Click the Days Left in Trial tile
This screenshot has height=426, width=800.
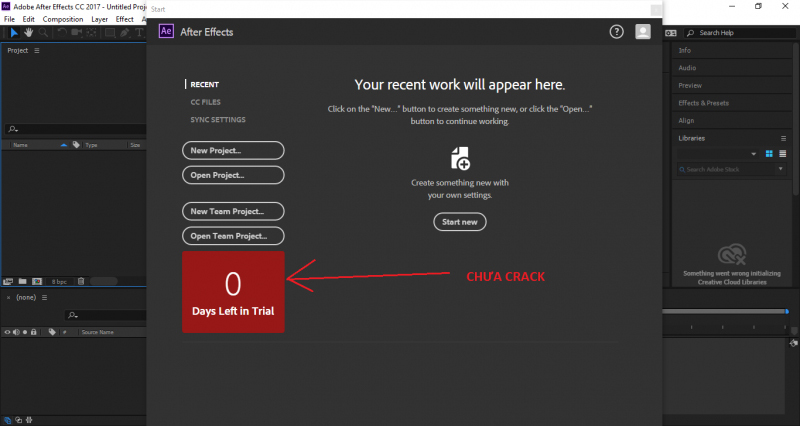pos(233,292)
